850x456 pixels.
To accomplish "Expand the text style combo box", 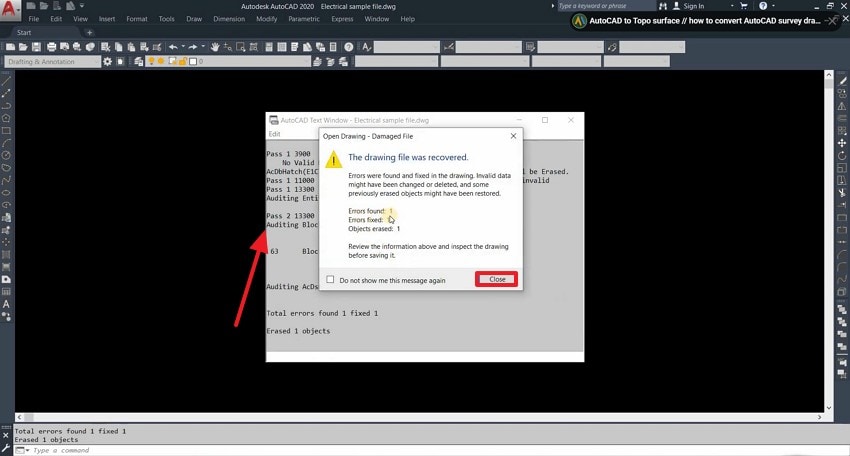I will (x=435, y=47).
